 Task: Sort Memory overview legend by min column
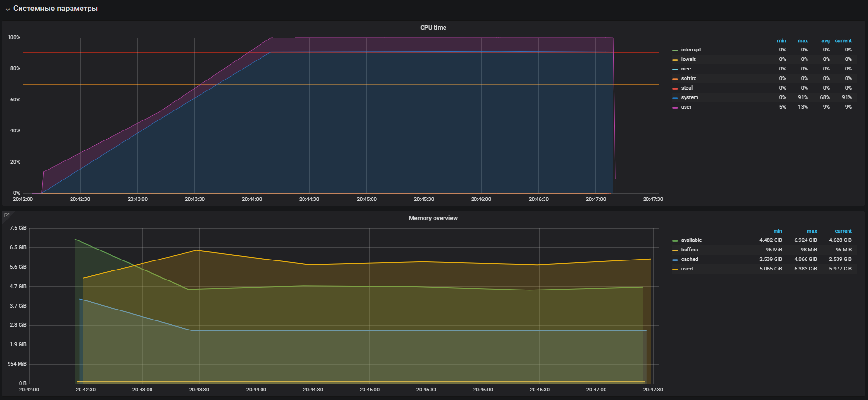pyautogui.click(x=777, y=231)
